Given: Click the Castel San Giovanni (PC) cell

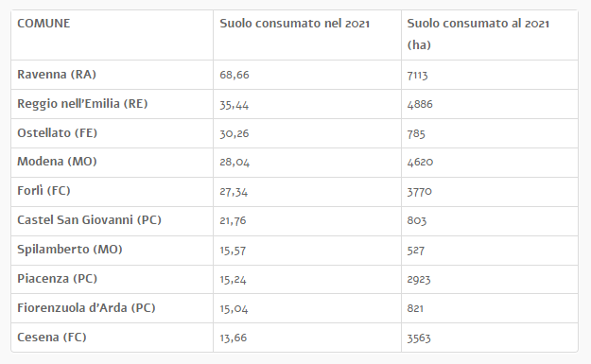Looking at the screenshot, I should coord(89,220).
